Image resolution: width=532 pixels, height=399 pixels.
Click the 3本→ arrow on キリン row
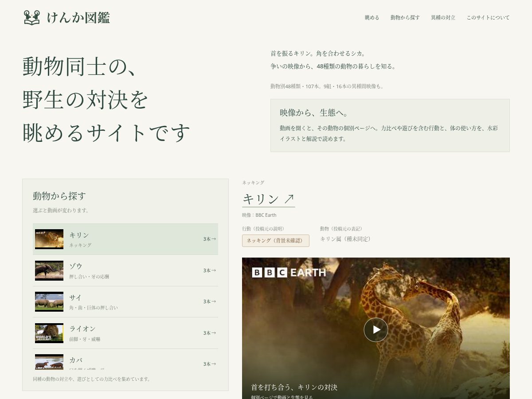coord(210,239)
